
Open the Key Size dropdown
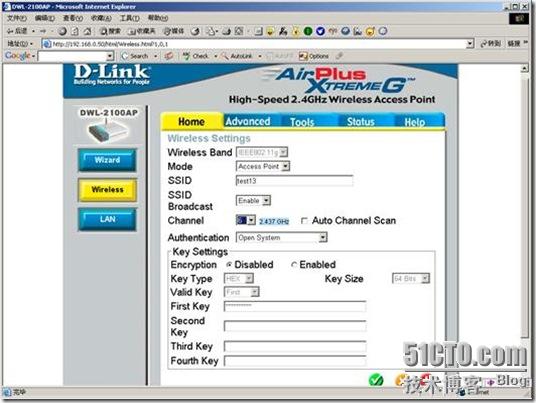[411, 279]
